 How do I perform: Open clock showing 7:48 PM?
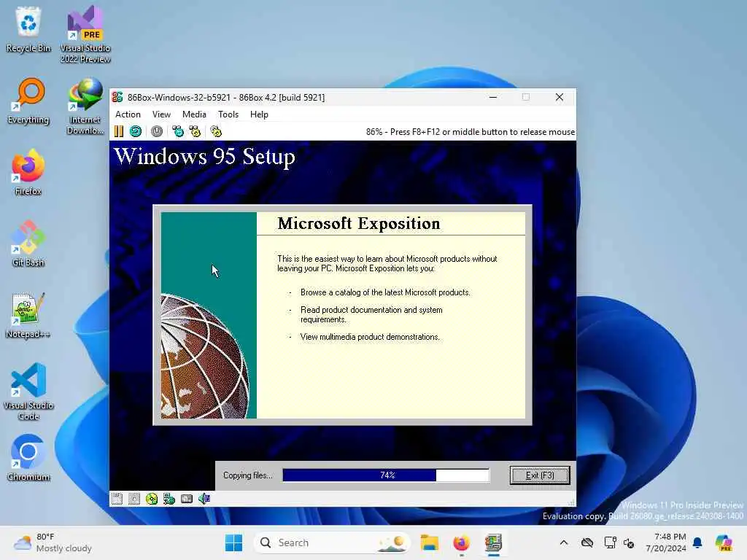pos(665,542)
